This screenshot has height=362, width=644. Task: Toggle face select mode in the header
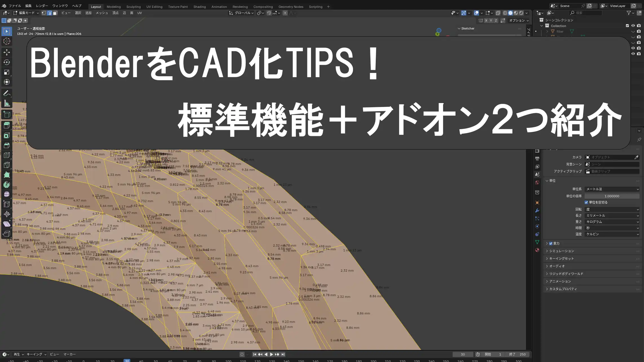coord(55,13)
